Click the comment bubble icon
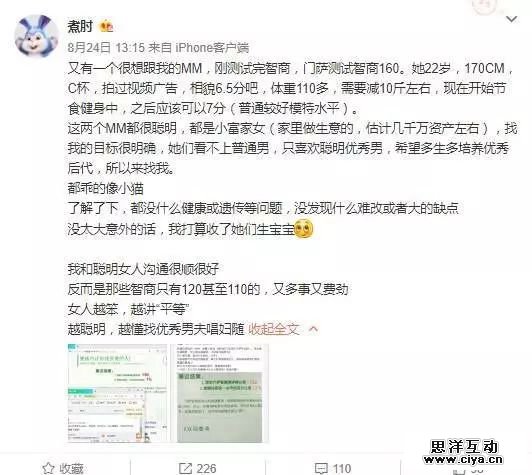This screenshot has height=475, width=532. pos(321,469)
